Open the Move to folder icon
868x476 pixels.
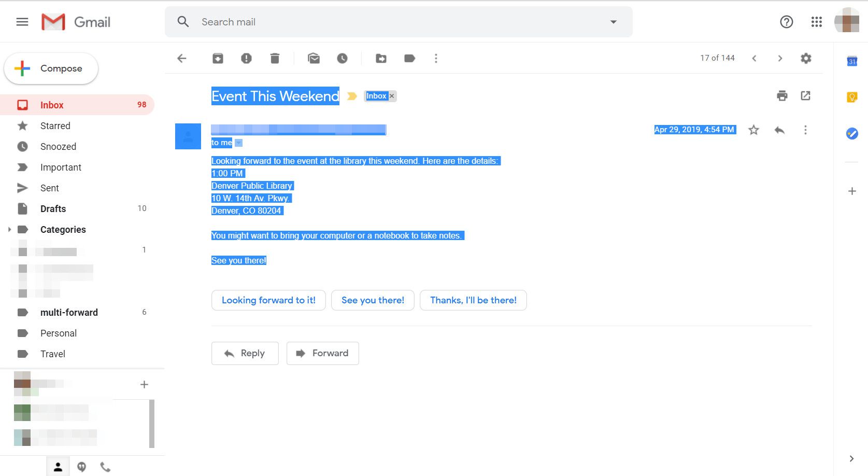point(381,58)
